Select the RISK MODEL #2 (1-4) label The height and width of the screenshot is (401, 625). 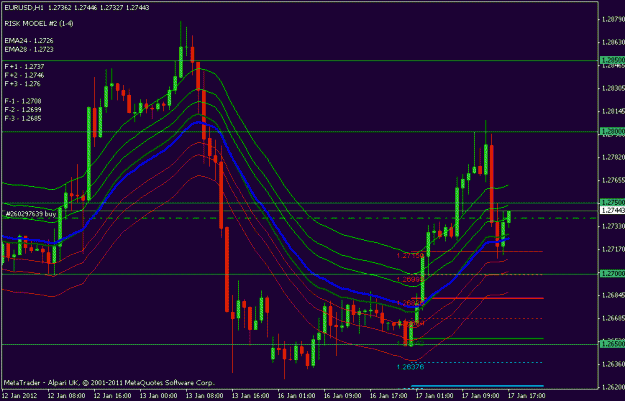(39, 24)
